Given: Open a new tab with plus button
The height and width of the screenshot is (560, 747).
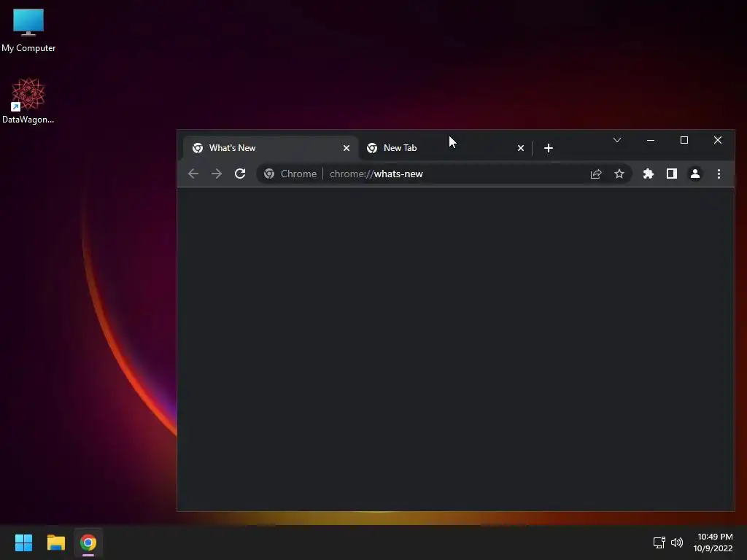Looking at the screenshot, I should click(x=549, y=148).
